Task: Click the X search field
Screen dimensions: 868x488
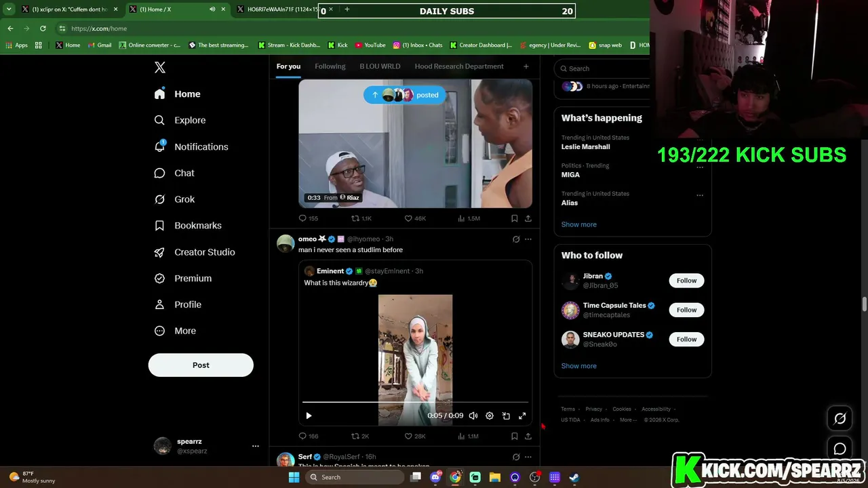Action: pos(602,68)
